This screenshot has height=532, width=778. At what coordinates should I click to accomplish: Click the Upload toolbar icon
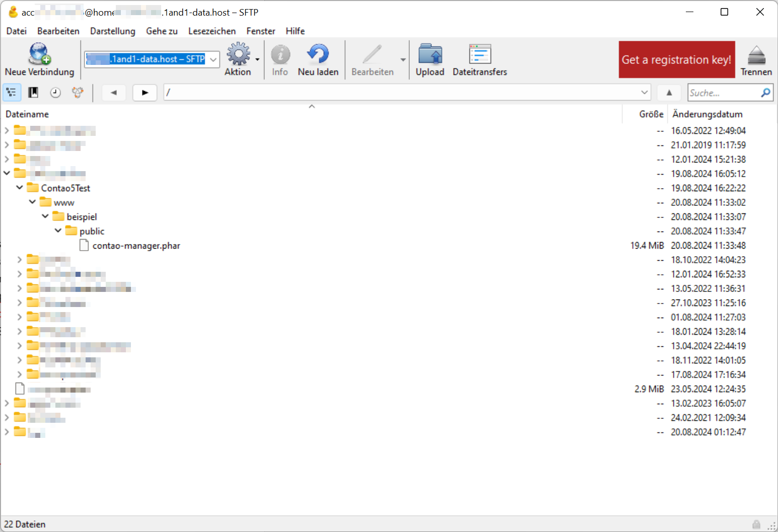tap(430, 54)
